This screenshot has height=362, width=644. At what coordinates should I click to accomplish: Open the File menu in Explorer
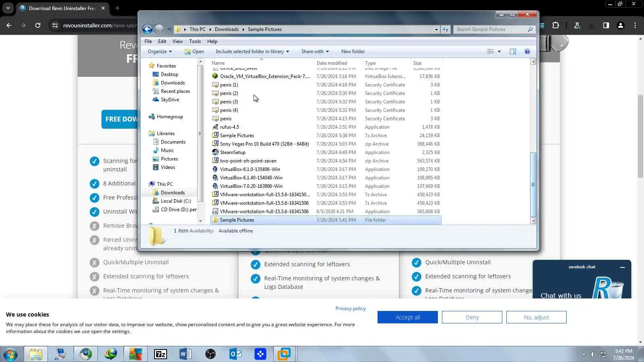(148, 41)
